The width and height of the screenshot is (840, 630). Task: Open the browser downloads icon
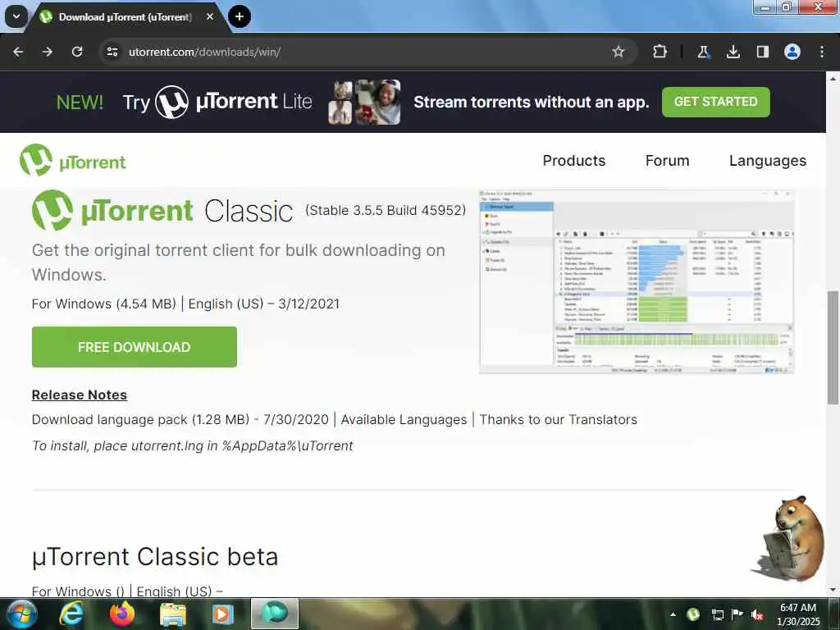tap(733, 52)
